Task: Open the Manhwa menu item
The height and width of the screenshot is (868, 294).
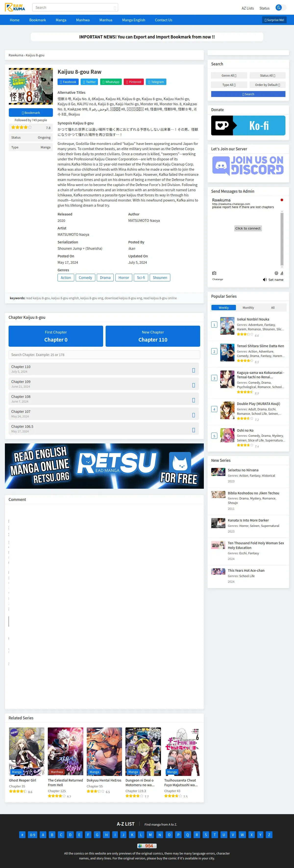Action: coord(83,20)
